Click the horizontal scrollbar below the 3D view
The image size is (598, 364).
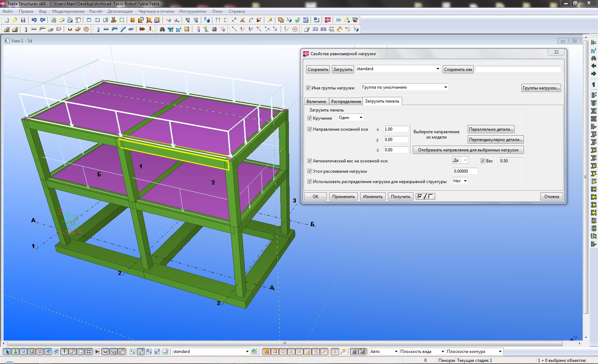tap(285, 343)
